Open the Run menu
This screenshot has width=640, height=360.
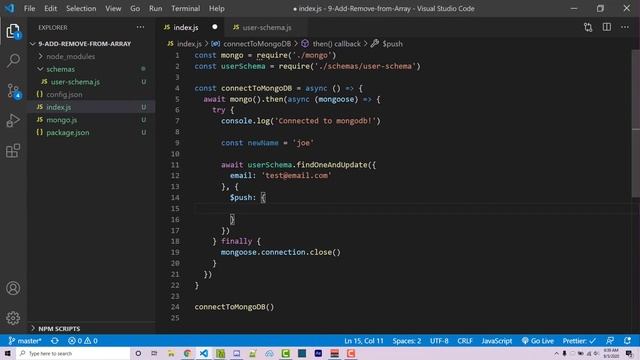coord(156,9)
